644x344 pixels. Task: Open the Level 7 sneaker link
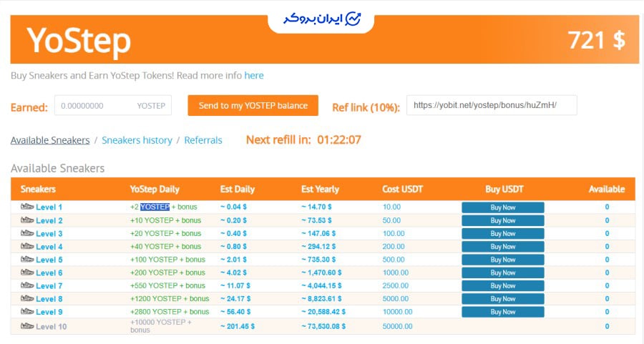[x=49, y=285]
